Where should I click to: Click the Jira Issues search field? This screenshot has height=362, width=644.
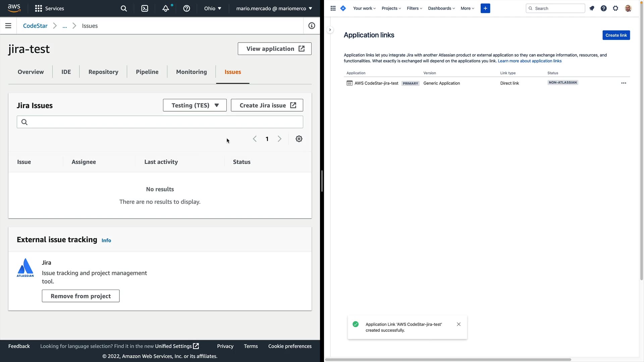coord(160,122)
